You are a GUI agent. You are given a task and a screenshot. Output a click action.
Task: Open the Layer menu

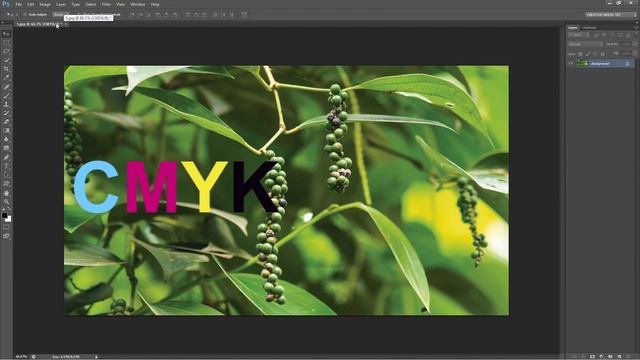(x=61, y=4)
